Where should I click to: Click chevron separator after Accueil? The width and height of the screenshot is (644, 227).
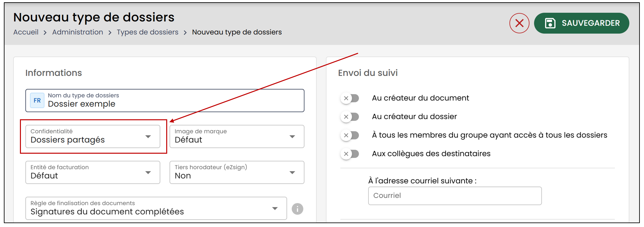coord(45,32)
